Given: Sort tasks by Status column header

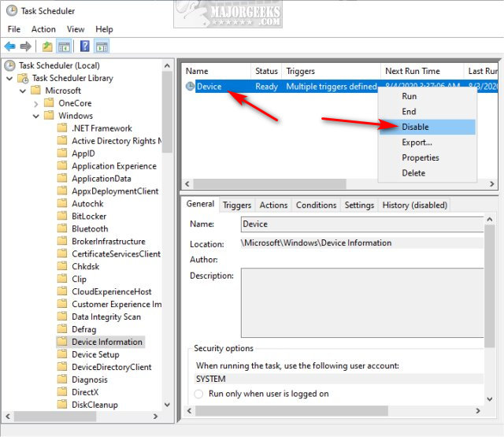Looking at the screenshot, I should click(266, 71).
